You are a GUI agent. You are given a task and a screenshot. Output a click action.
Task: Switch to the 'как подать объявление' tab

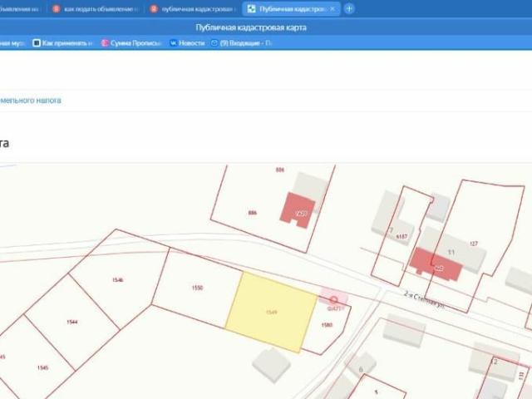pyautogui.click(x=95, y=9)
